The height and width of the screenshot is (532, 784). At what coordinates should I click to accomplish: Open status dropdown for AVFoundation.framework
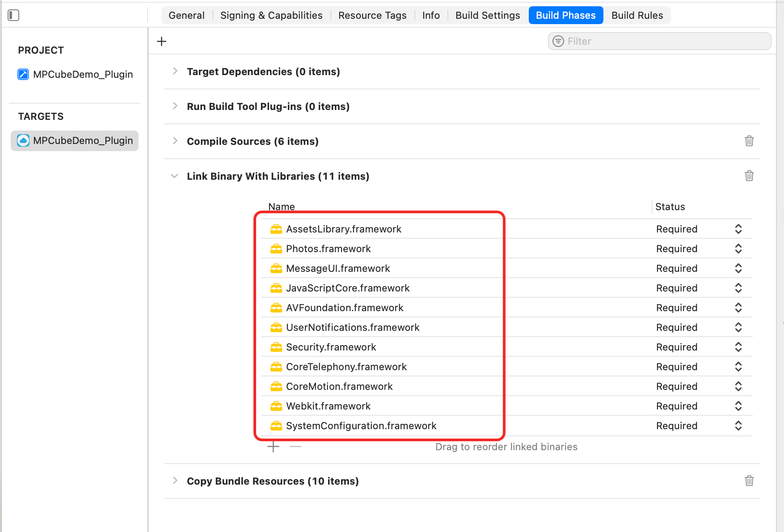pos(738,308)
